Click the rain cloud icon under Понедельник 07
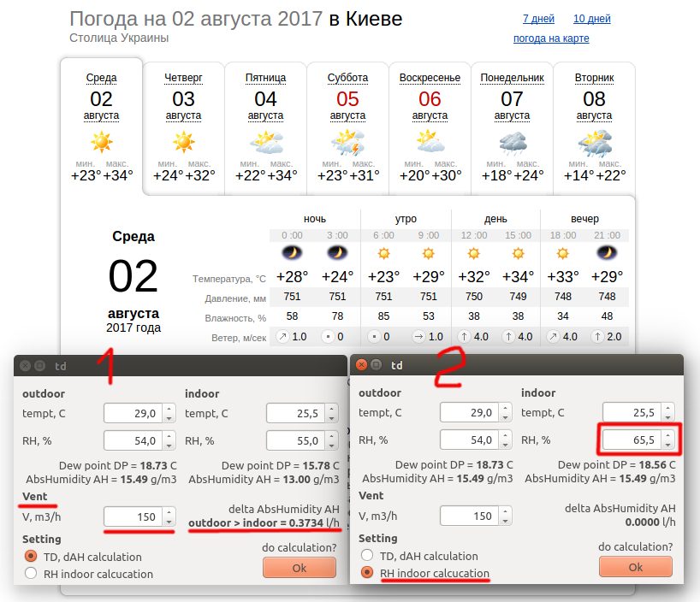This screenshot has width=700, height=602. (x=512, y=143)
